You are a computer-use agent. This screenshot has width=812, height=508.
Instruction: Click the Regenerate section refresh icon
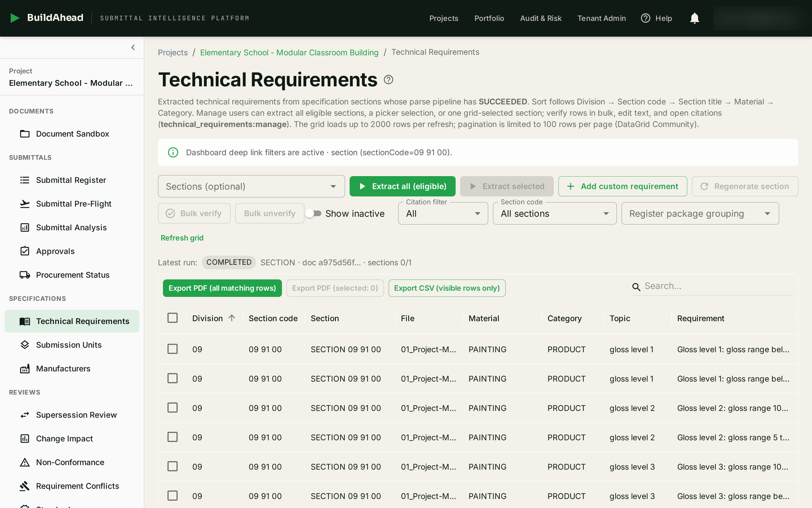704,186
